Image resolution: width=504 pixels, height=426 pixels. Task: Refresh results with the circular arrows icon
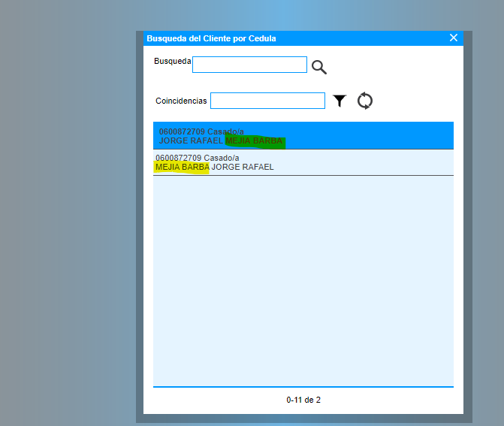(x=365, y=101)
